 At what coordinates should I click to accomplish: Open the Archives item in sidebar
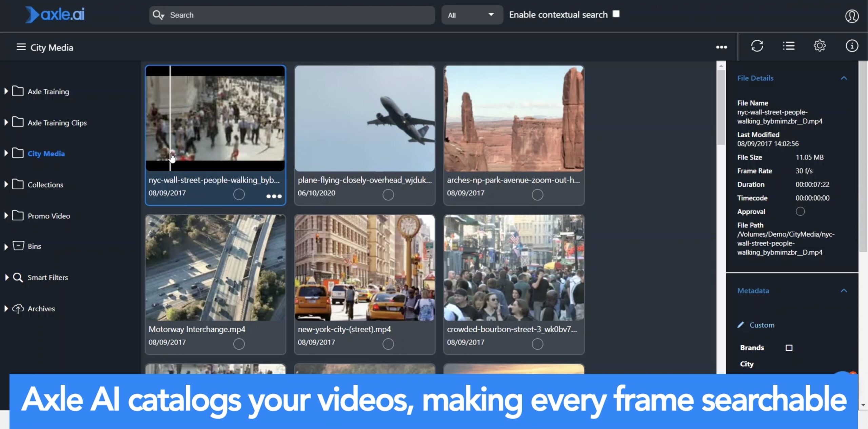click(x=41, y=309)
